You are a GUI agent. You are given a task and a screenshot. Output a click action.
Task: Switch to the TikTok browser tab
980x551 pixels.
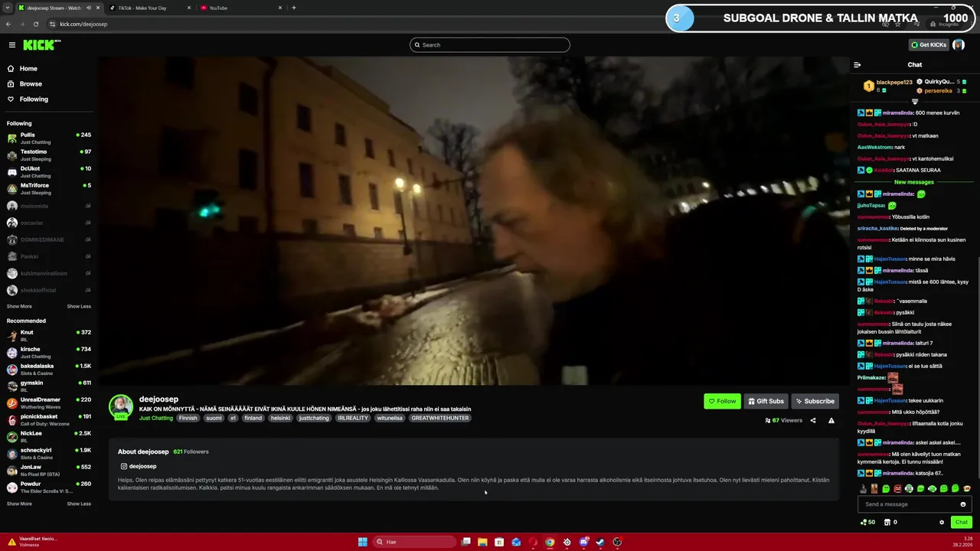point(150,8)
